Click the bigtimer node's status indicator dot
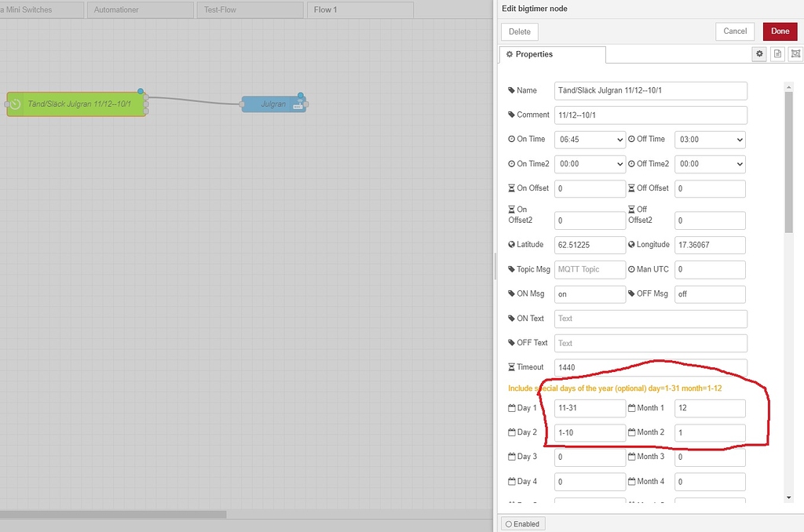The width and height of the screenshot is (804, 532). (x=140, y=91)
